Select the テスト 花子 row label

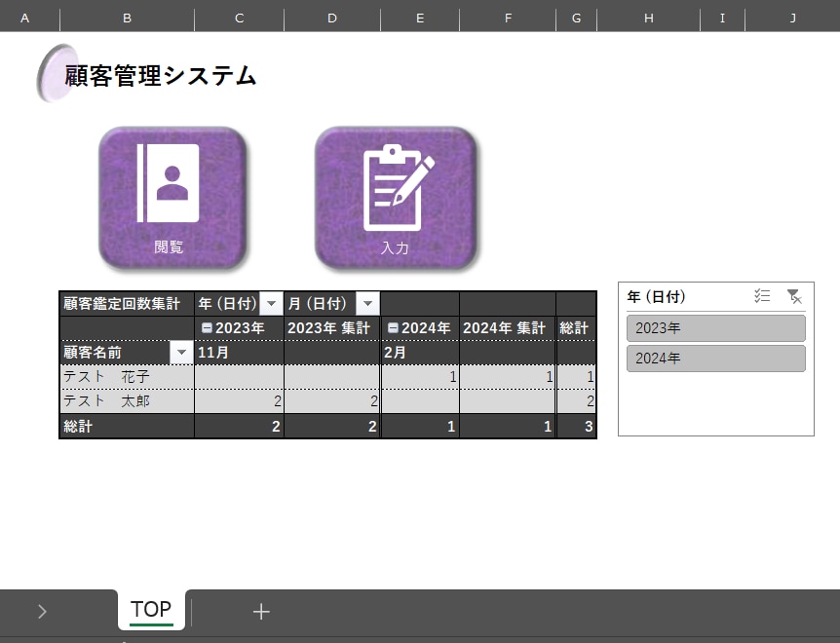tap(127, 377)
